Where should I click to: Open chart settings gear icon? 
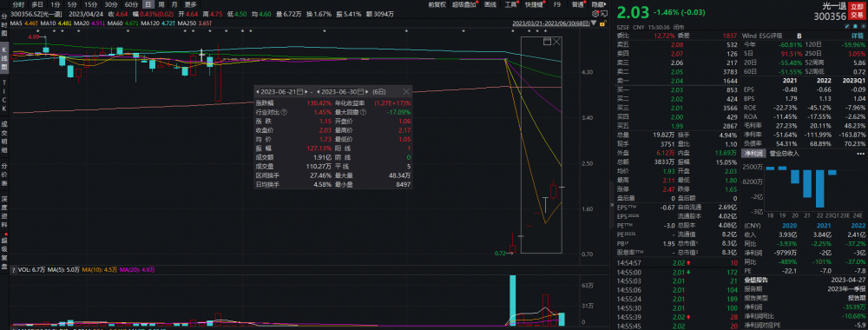coord(595,13)
